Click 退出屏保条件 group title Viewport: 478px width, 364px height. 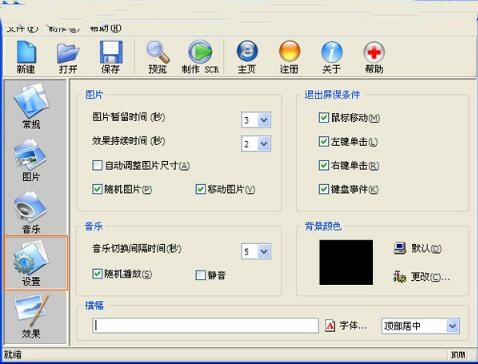point(332,95)
